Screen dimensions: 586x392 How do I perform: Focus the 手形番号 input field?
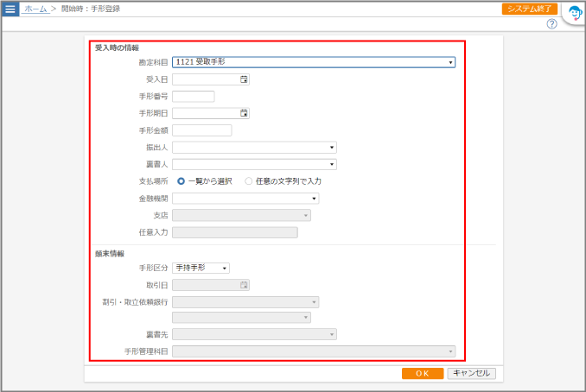194,96
